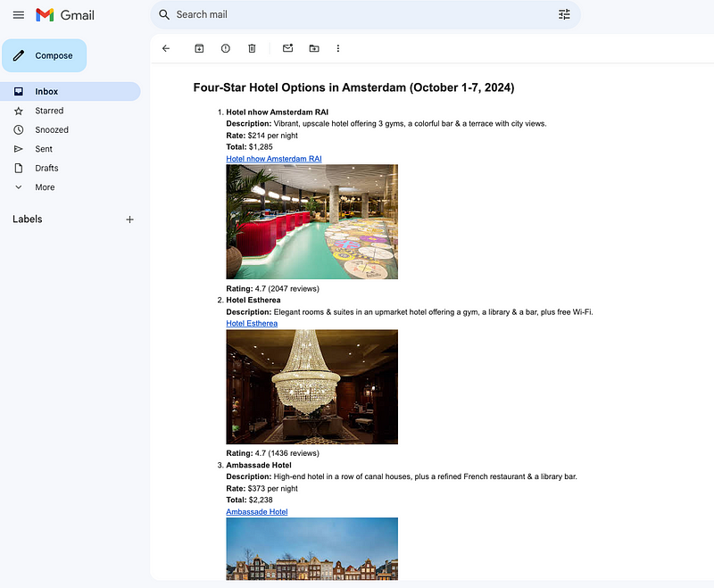The width and height of the screenshot is (714, 588).
Task: Go to the Inbox folder
Action: (x=46, y=92)
